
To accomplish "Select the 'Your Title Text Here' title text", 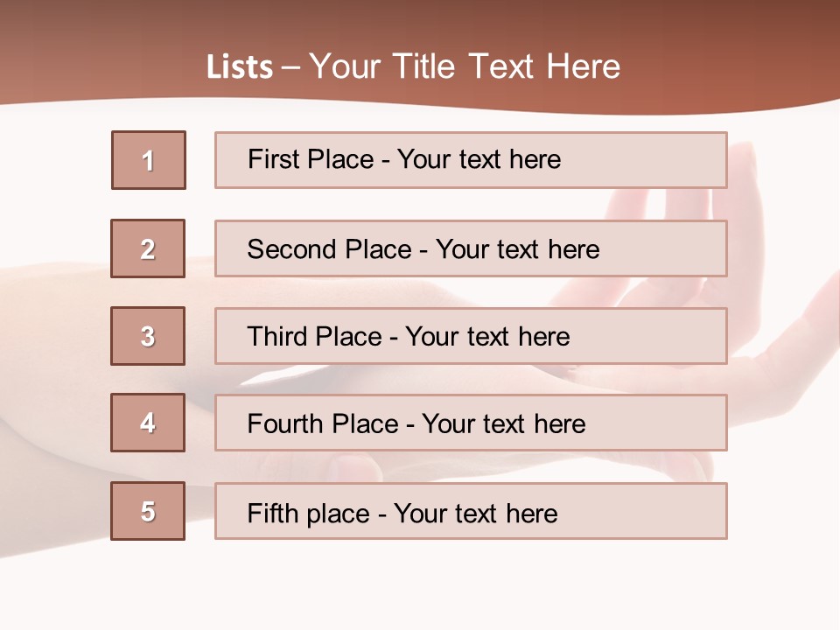I will click(465, 66).
